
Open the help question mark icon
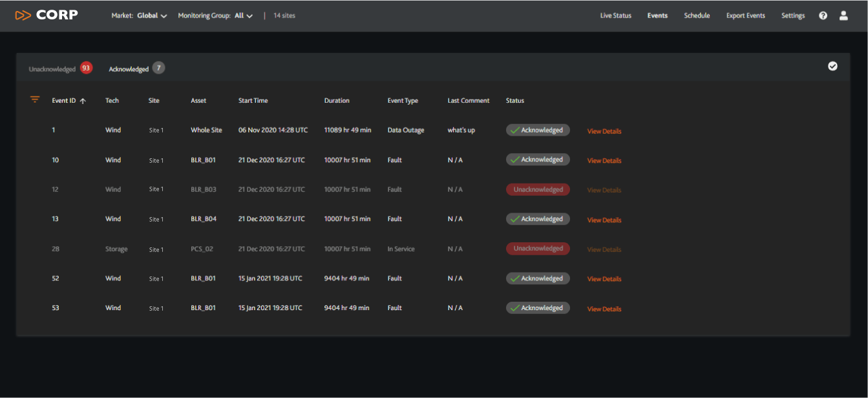click(x=823, y=16)
